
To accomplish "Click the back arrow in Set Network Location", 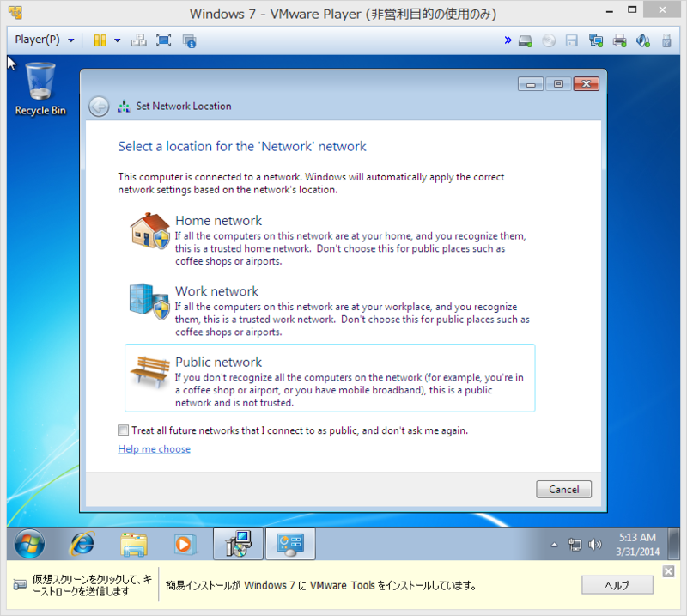I will click(x=99, y=107).
